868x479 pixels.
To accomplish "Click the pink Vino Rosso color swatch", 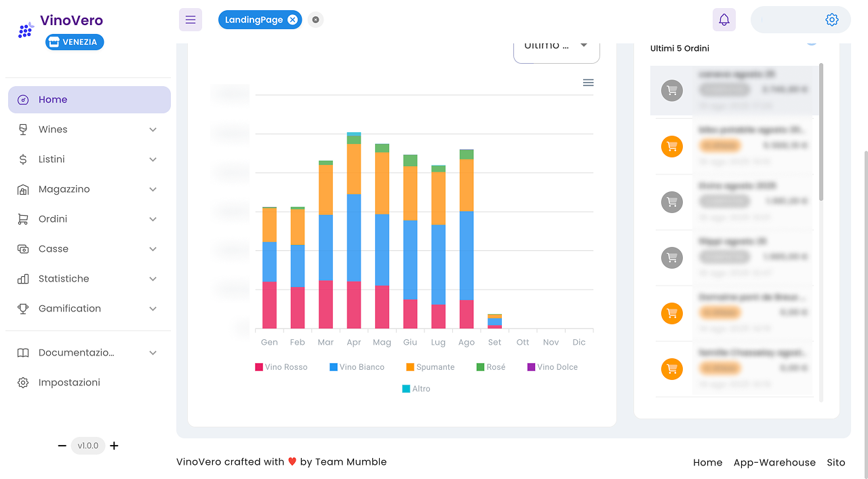I will [x=260, y=366].
